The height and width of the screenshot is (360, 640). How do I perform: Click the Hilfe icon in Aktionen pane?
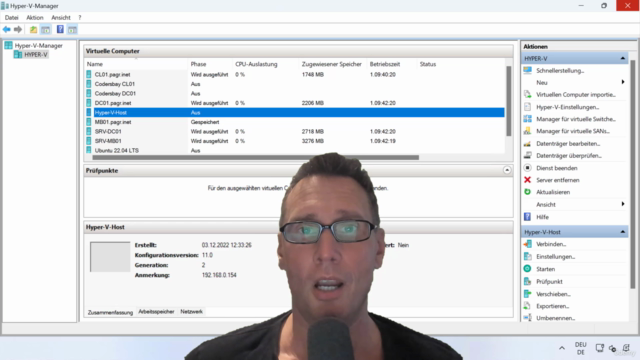[x=527, y=217]
